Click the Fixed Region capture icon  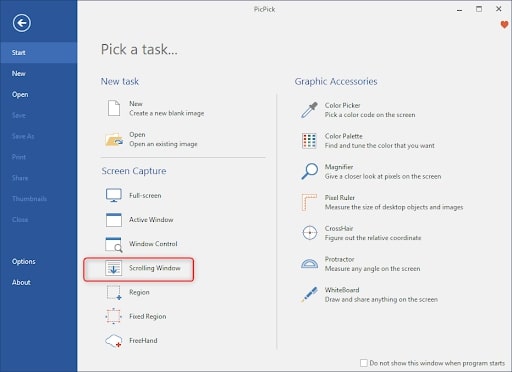(x=113, y=316)
